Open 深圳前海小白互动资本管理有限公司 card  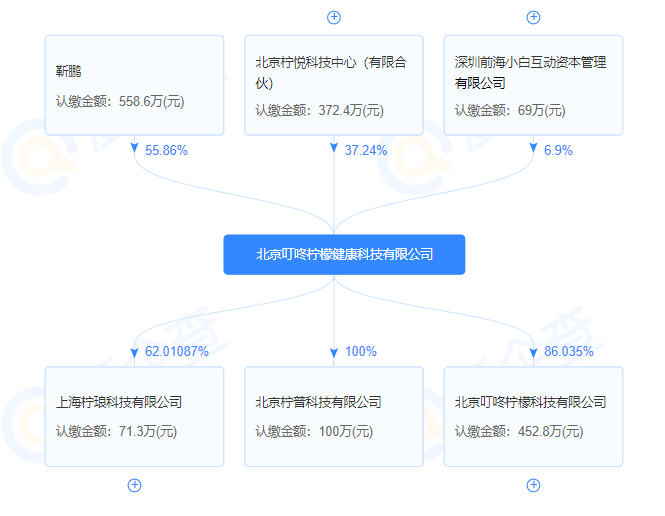[x=533, y=86]
